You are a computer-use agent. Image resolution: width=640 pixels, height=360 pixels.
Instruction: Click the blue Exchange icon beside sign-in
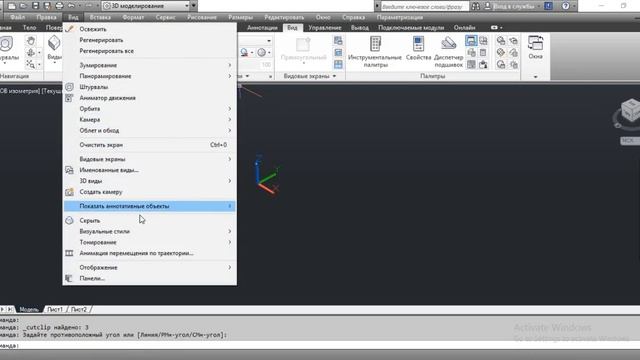(x=549, y=6)
